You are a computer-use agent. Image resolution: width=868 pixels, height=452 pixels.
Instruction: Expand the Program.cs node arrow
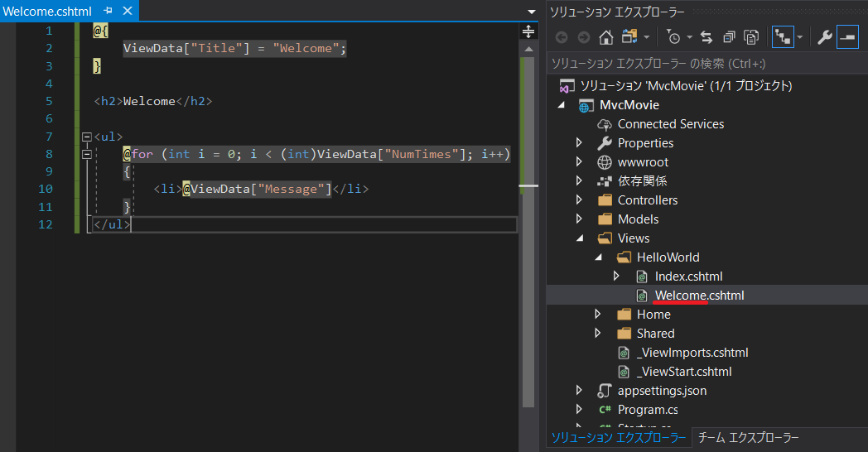click(580, 410)
